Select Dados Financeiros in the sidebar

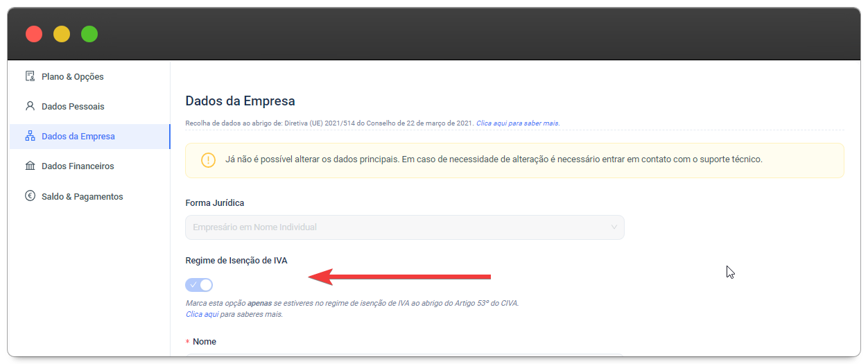tap(78, 166)
